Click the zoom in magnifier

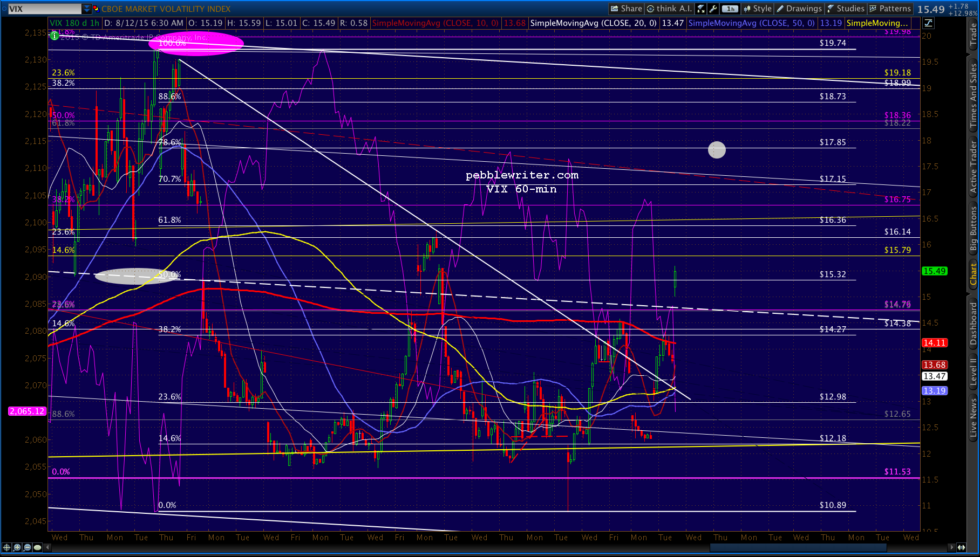[17, 547]
